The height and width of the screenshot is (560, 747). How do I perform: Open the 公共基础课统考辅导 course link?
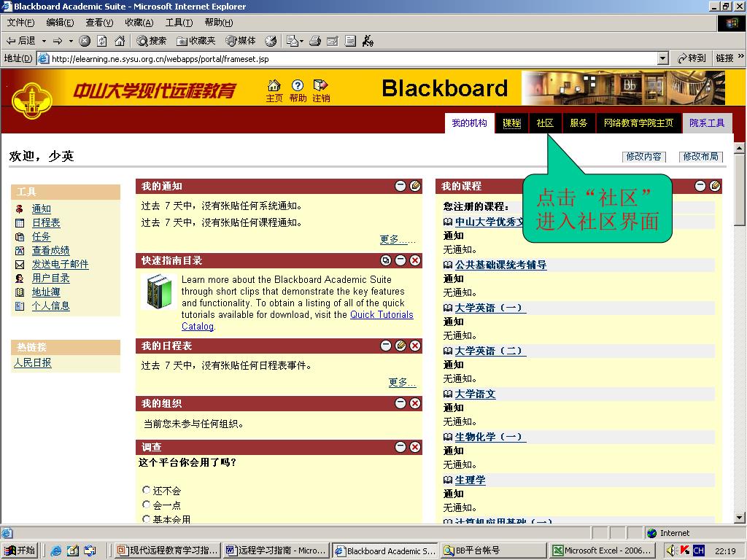click(x=500, y=265)
